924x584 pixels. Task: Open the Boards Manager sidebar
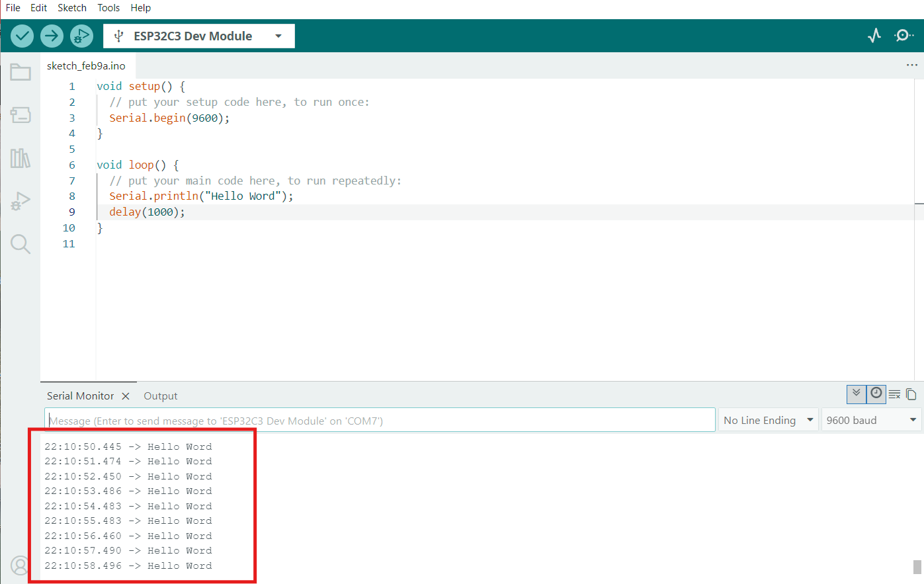coord(21,115)
